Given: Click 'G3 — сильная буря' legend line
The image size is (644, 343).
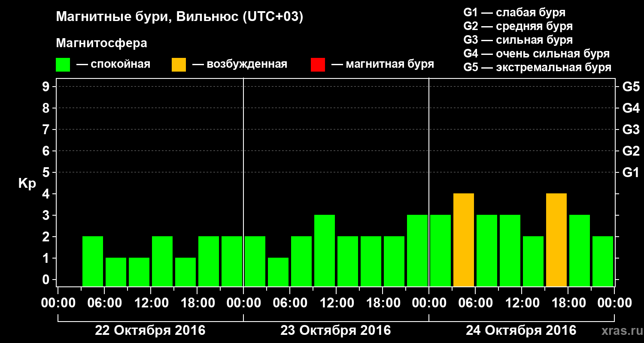Looking at the screenshot, I should click(518, 40).
